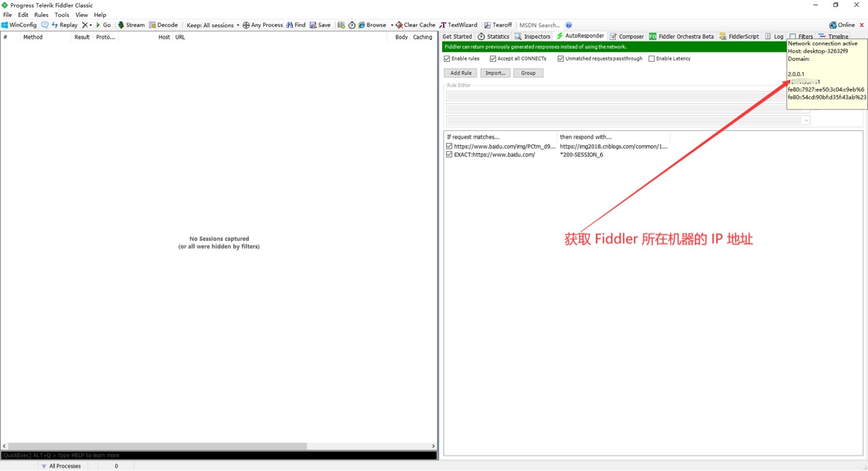Click the If request matches... column header
The height and width of the screenshot is (471, 868).
(500, 137)
